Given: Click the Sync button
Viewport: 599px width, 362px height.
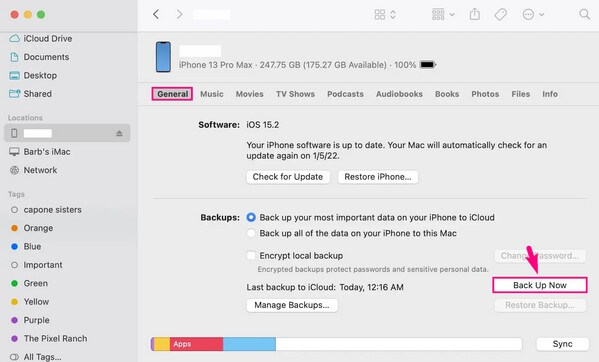Looking at the screenshot, I should click(562, 344).
